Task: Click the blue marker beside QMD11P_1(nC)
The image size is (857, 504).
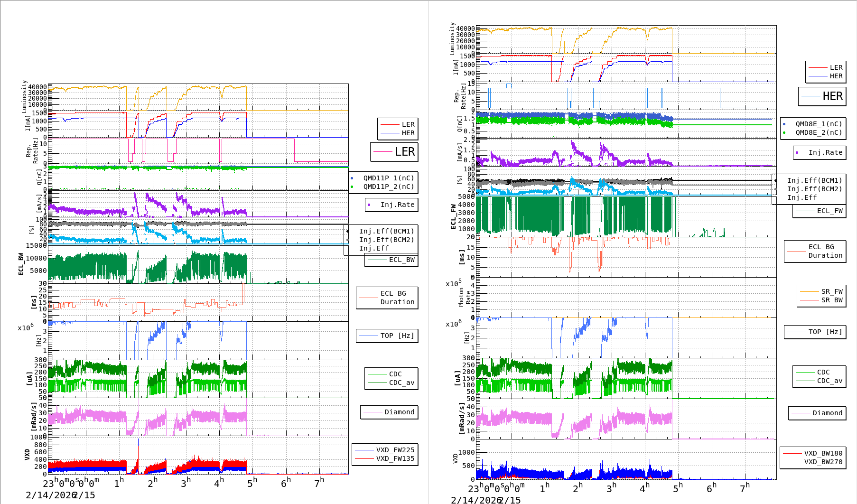Action: 352,178
